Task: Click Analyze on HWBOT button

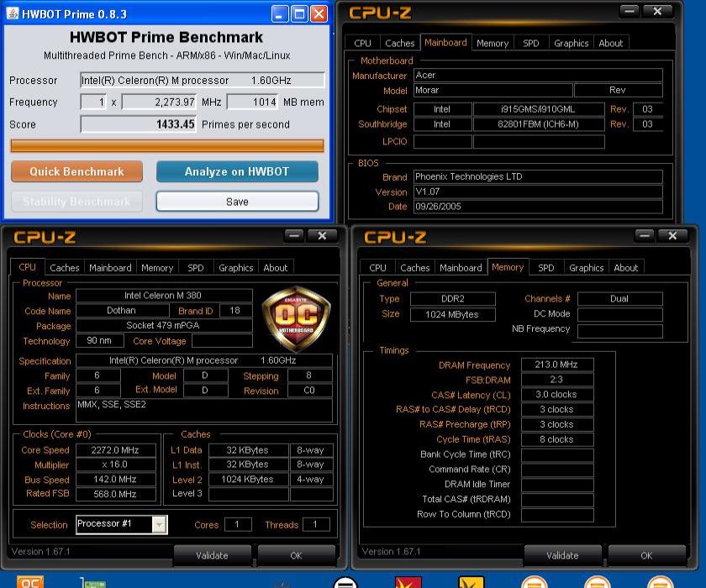Action: (x=237, y=171)
